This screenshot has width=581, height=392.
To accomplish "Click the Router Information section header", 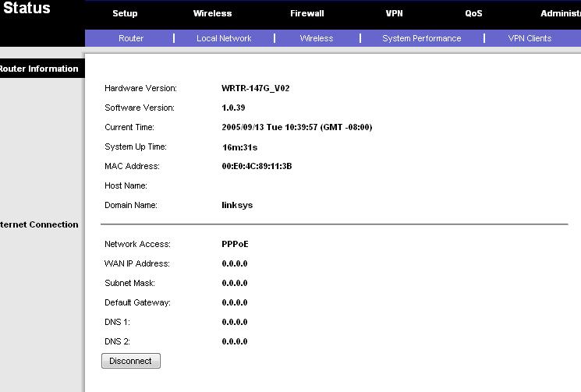I will (39, 69).
